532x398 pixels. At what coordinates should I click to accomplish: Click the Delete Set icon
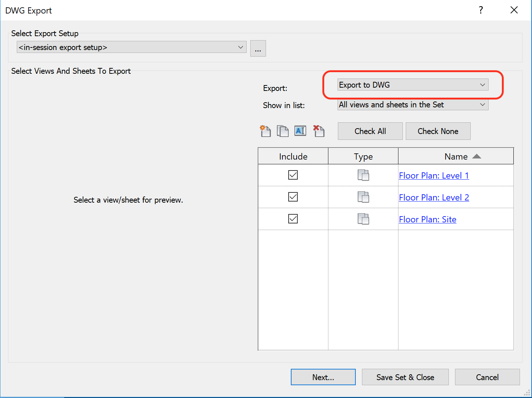319,131
